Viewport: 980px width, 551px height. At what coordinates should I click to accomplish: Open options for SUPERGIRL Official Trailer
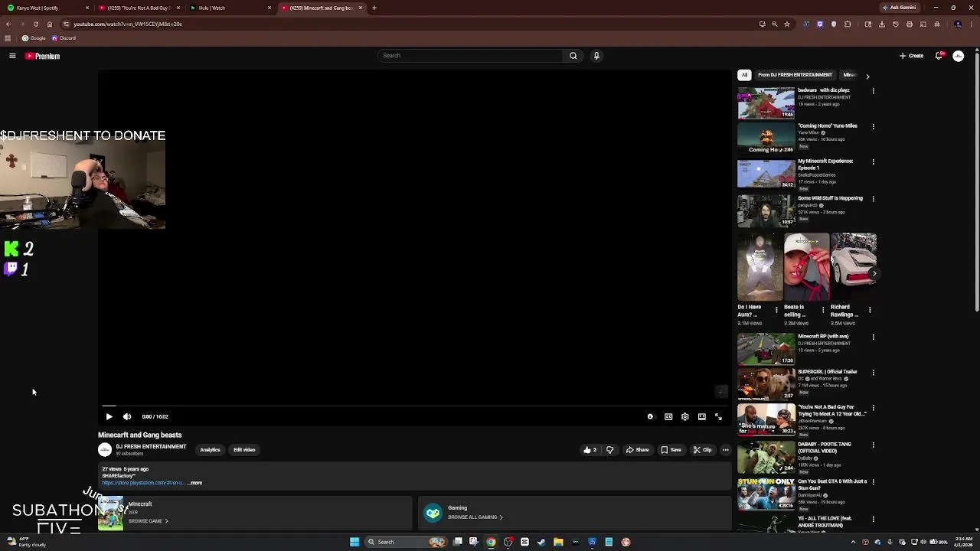(873, 373)
